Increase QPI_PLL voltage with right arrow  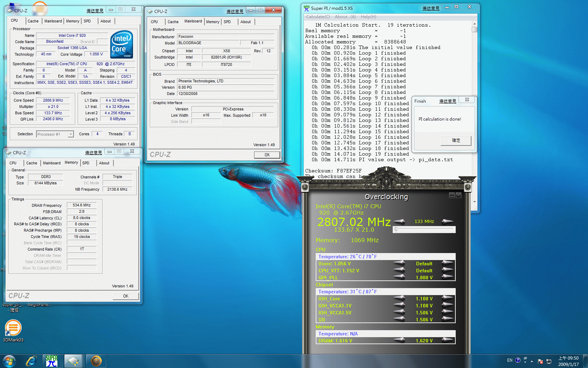coord(447,277)
